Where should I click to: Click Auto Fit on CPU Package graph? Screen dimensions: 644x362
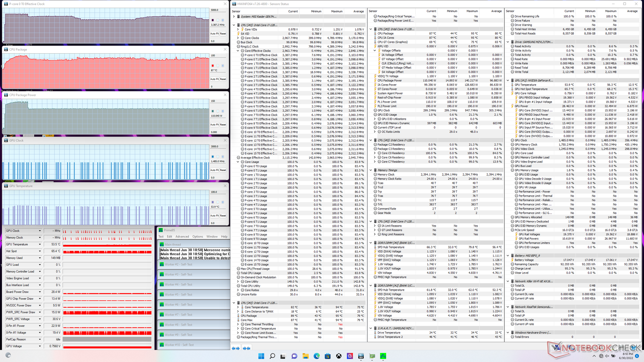(215, 79)
